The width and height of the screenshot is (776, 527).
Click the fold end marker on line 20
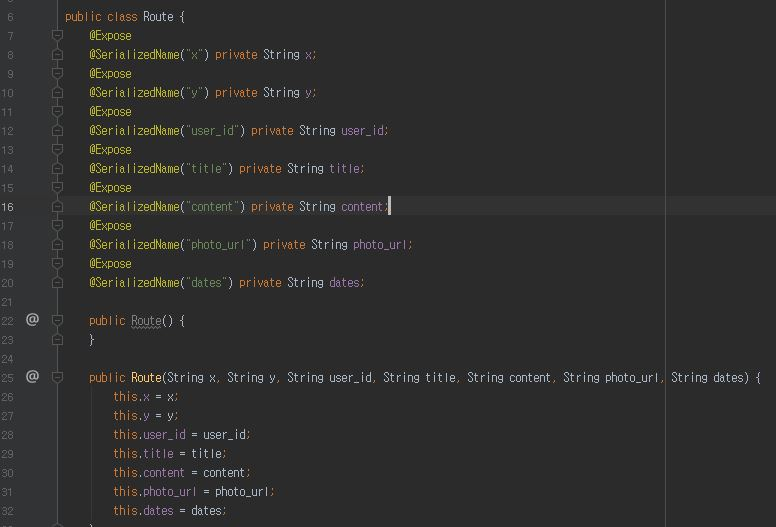57,283
